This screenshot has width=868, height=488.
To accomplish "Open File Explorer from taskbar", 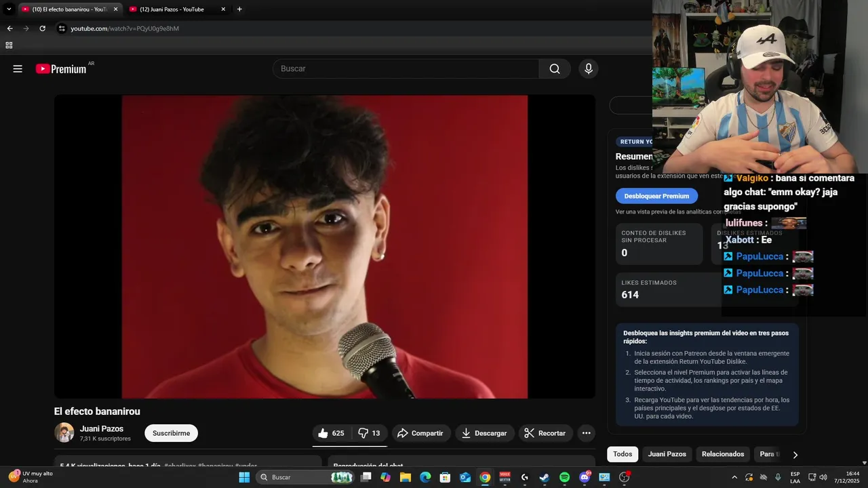I will (406, 477).
